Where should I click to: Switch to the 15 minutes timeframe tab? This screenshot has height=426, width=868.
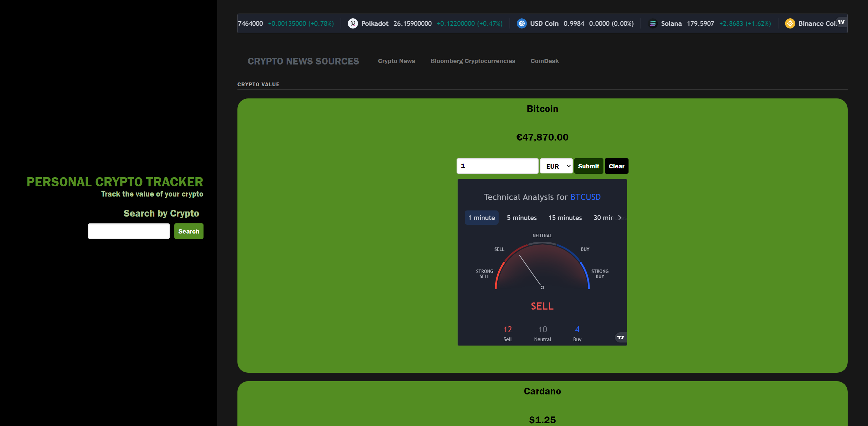pyautogui.click(x=565, y=218)
